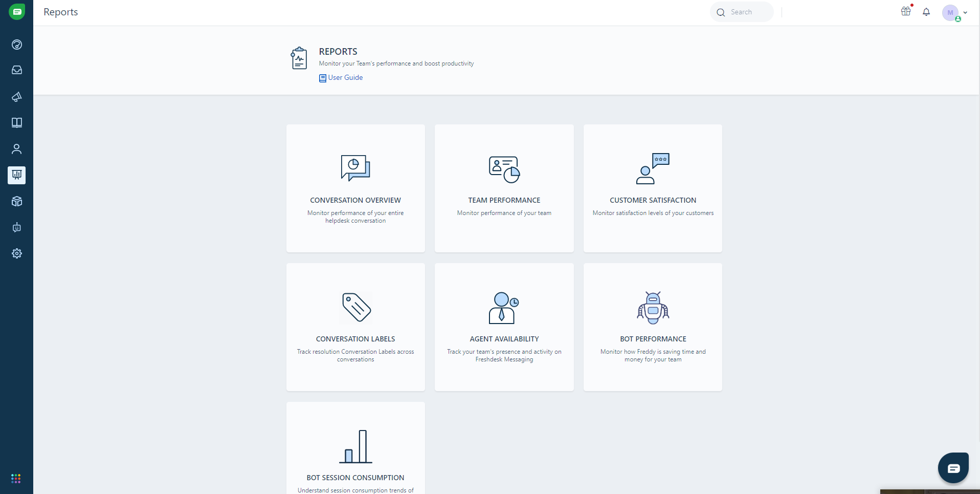
Task: Open the Settings gear icon in sidebar
Action: tap(17, 253)
